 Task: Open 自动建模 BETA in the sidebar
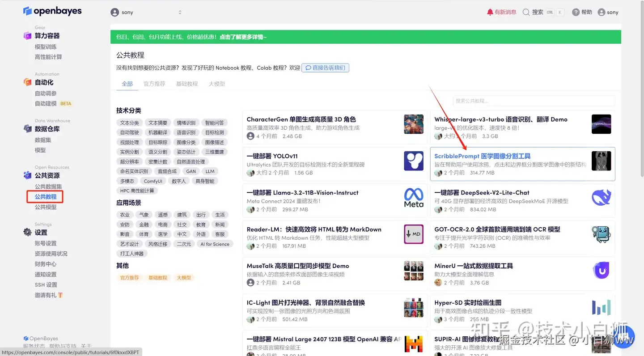53,104
